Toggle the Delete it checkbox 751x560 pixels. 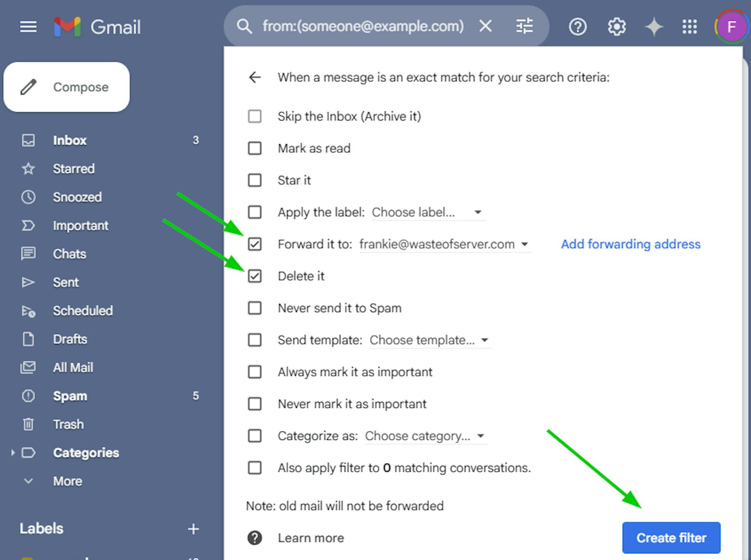[x=253, y=276]
